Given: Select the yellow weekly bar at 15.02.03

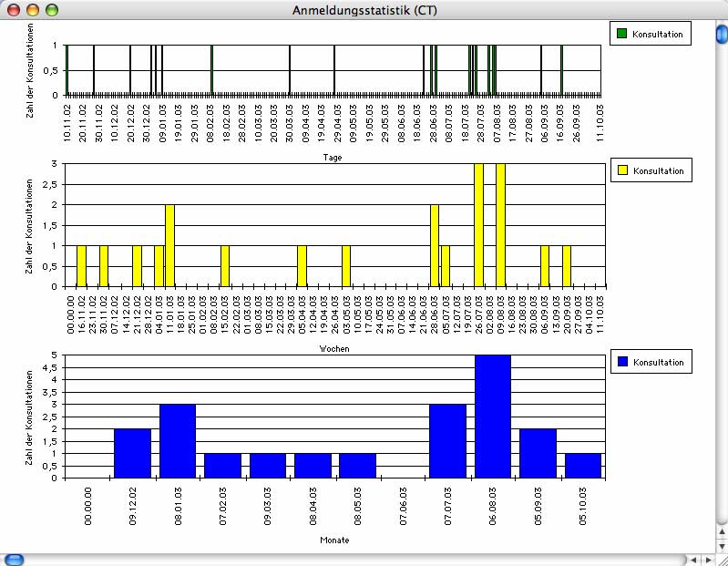Looking at the screenshot, I should (x=225, y=266).
